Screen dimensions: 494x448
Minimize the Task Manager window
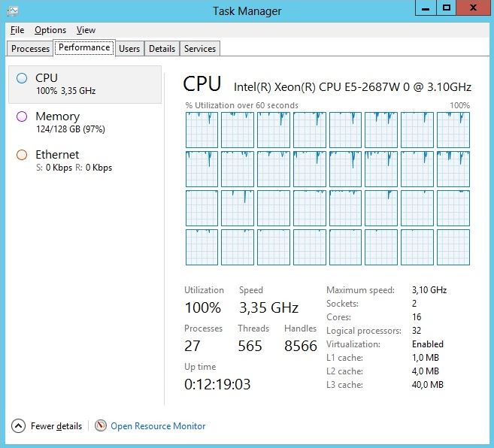click(x=426, y=8)
